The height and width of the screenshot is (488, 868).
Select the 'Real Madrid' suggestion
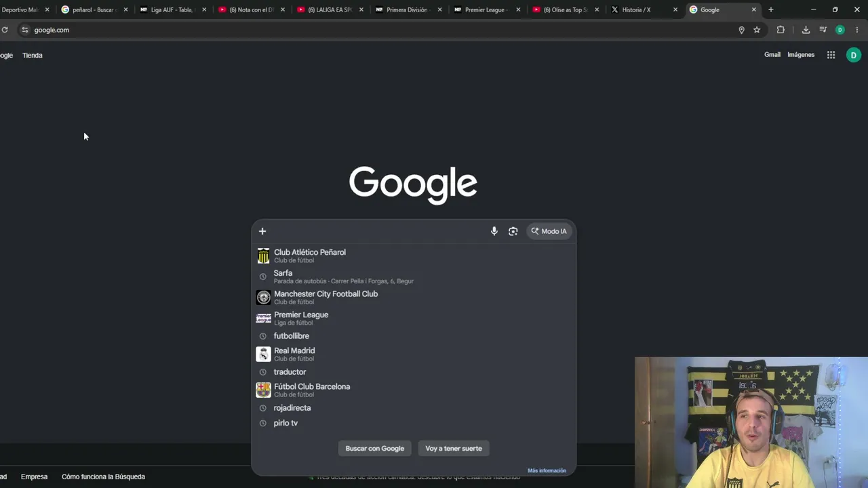tap(414, 354)
